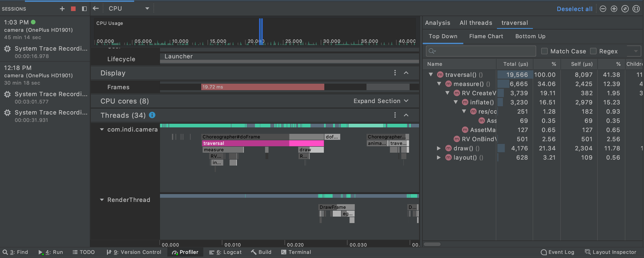Expand the CPU cores section
Viewport: 644px width, 258px height.
[x=381, y=101]
